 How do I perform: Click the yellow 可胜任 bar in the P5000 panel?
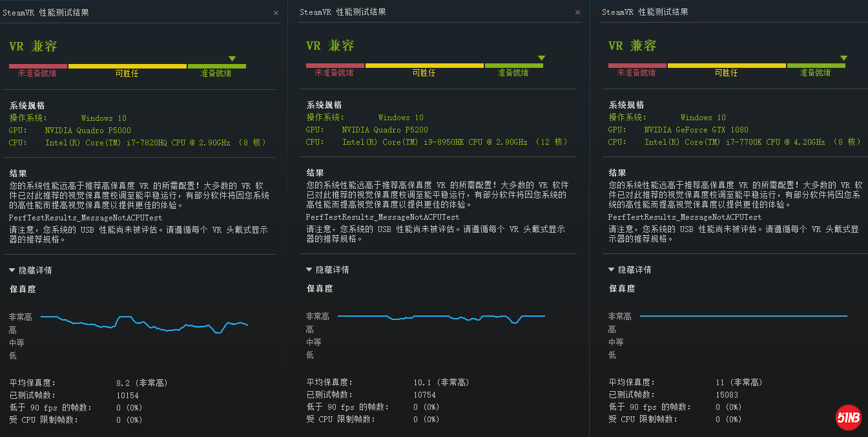pos(128,66)
